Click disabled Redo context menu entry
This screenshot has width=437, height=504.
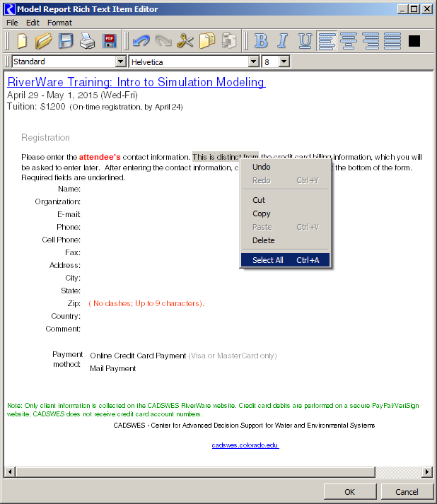pos(285,180)
